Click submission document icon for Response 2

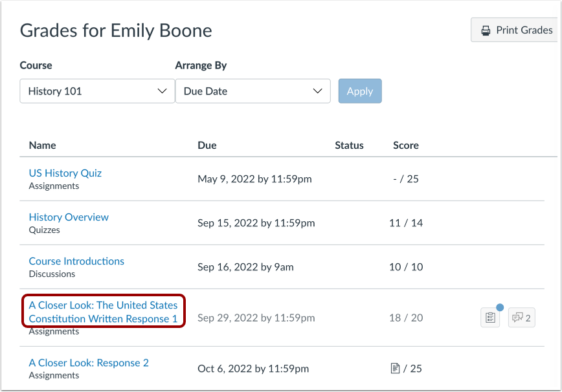pos(395,368)
